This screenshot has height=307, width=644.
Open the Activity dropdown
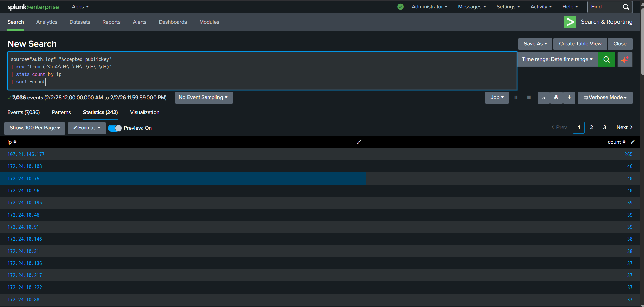tap(541, 7)
